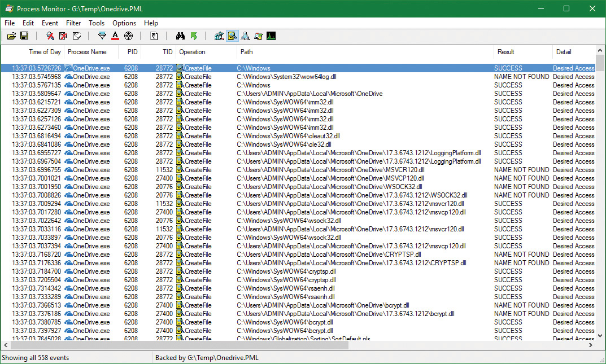Open the Filter menu

pos(73,23)
